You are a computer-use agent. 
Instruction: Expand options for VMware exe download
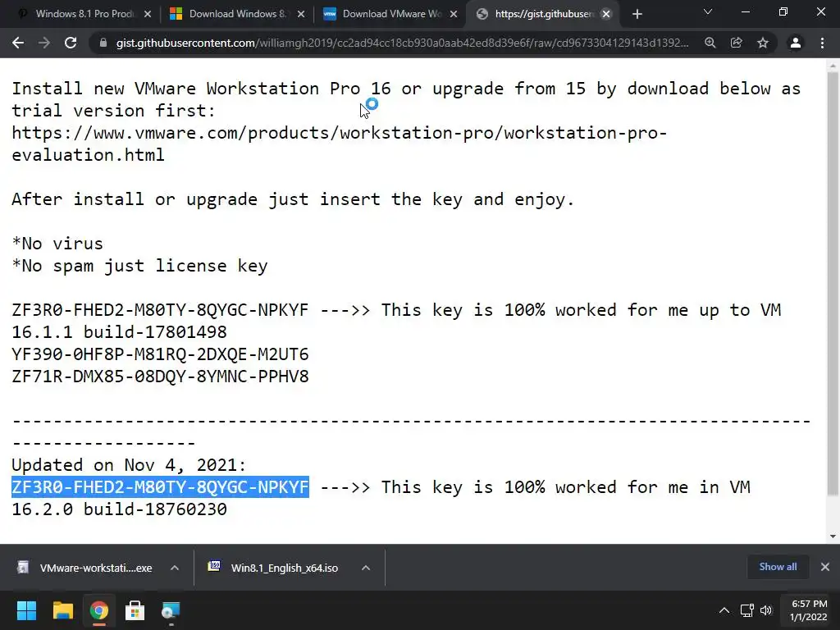coord(175,568)
